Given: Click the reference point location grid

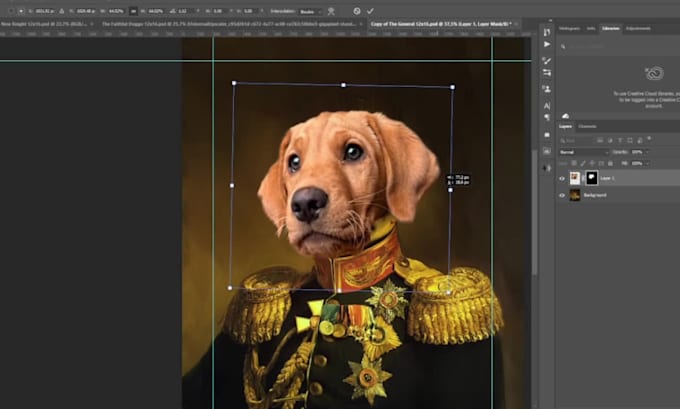Looking at the screenshot, I should click(21, 11).
